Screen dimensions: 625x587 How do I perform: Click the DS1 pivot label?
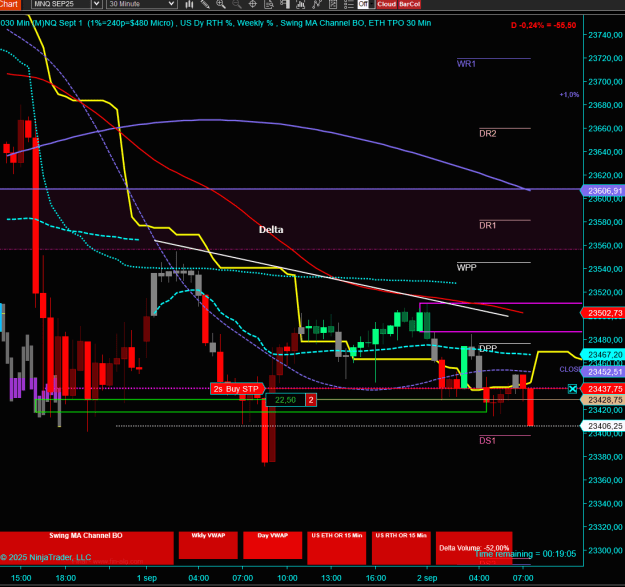click(x=487, y=441)
